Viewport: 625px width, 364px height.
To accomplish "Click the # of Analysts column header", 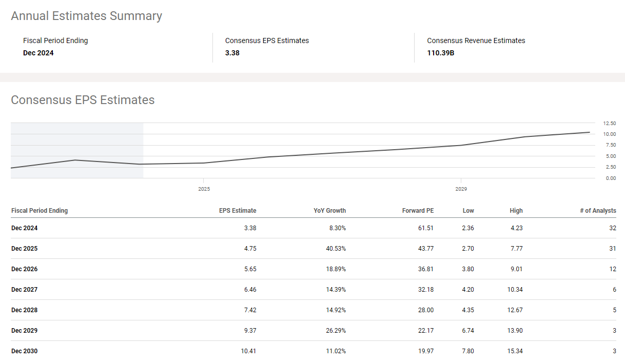I will click(601, 211).
